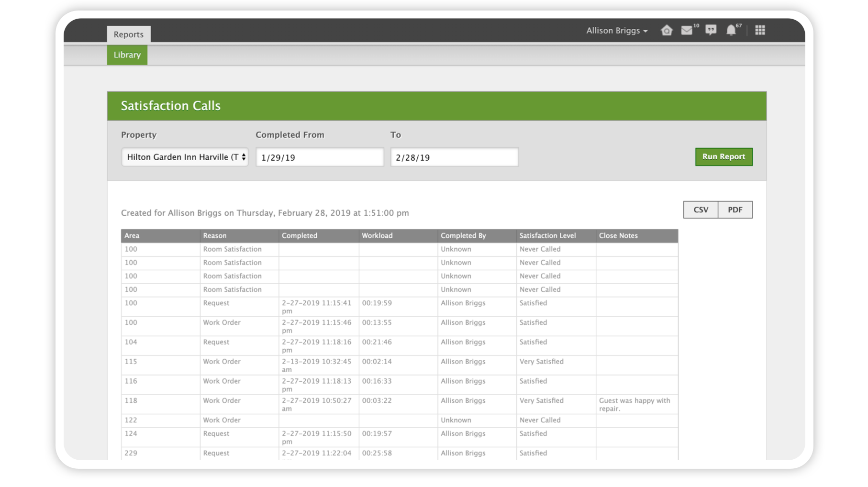Open the chat feedback icon
This screenshot has width=868, height=487.
point(711,30)
